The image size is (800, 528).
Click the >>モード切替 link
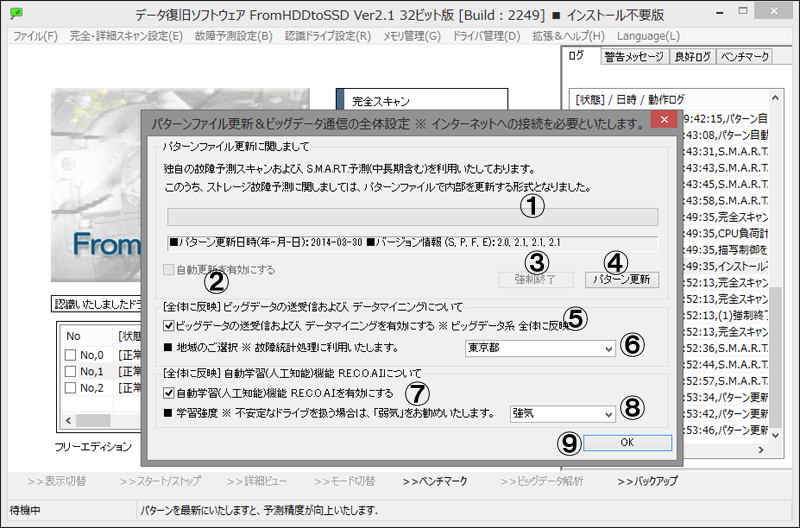pyautogui.click(x=344, y=481)
